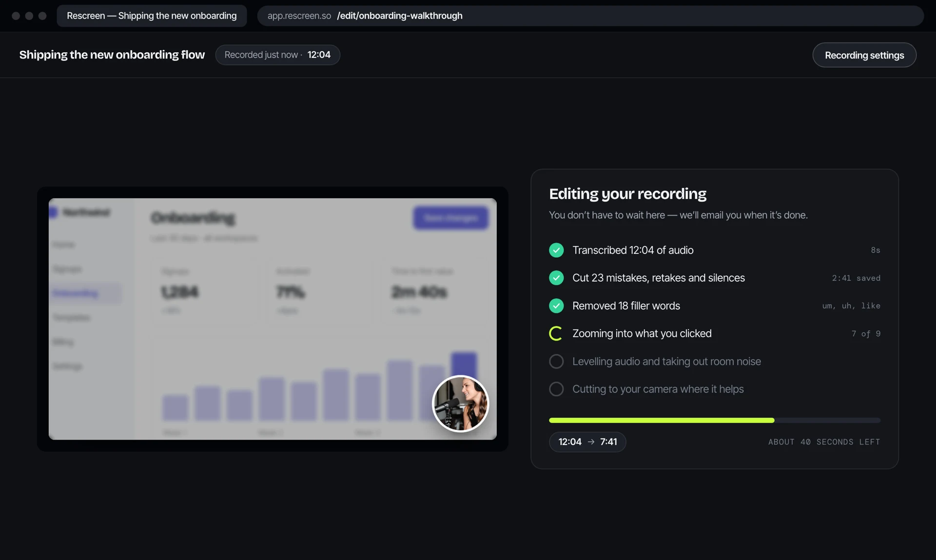The height and width of the screenshot is (560, 936).
Task: Select the Rescreen browser tab
Action: 152,16
